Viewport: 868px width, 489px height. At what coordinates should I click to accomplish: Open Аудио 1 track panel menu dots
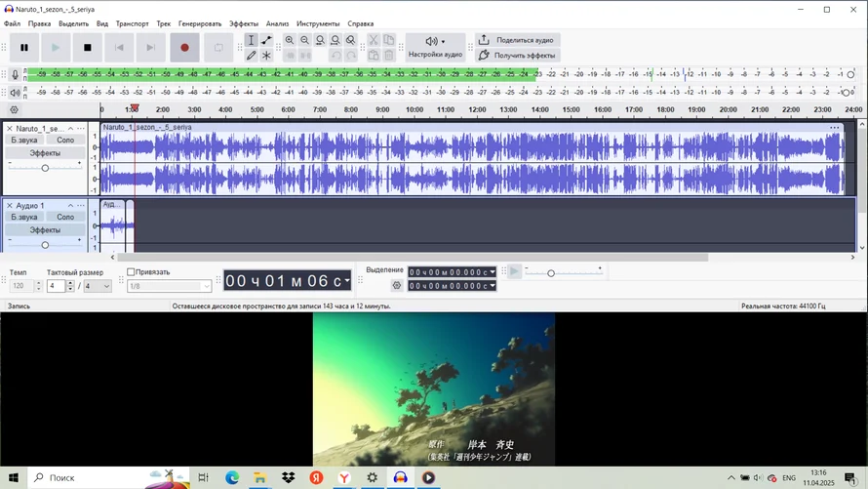[81, 205]
